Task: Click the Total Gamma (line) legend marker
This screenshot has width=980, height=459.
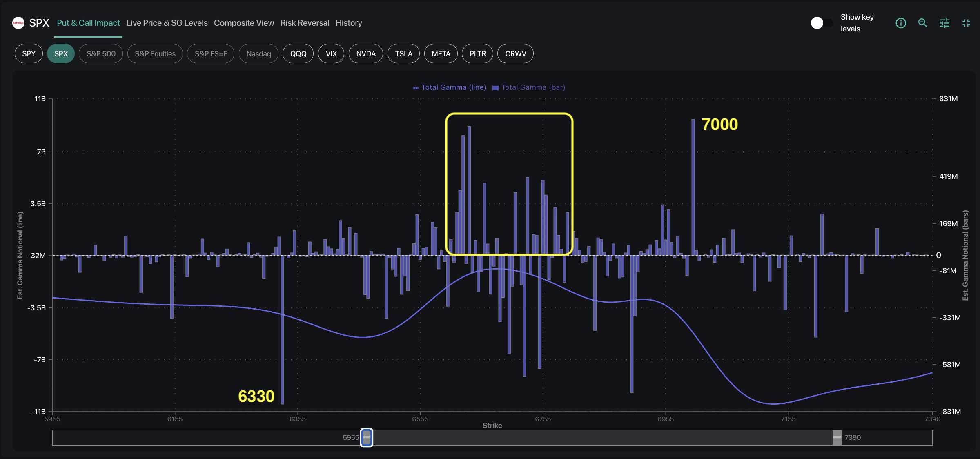Action: [x=416, y=88]
